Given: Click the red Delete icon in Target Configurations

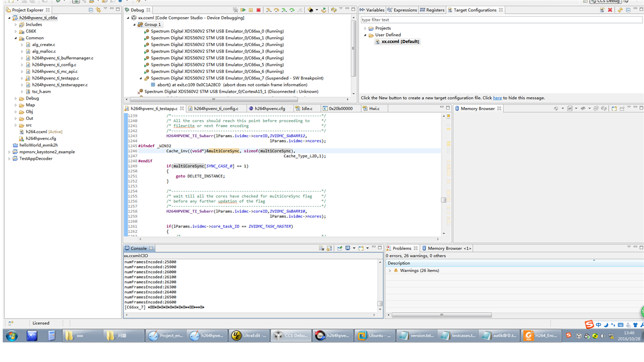Looking at the screenshot, I should [x=610, y=10].
